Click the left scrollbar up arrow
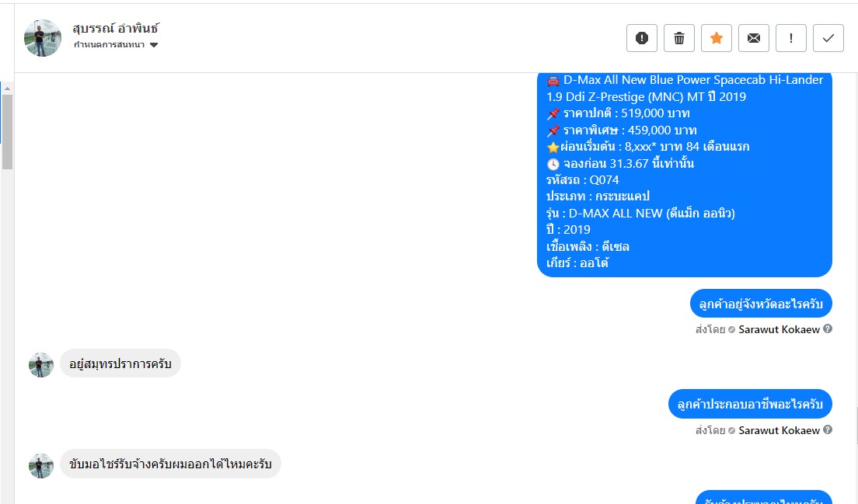This screenshot has height=504, width=858. [7, 89]
